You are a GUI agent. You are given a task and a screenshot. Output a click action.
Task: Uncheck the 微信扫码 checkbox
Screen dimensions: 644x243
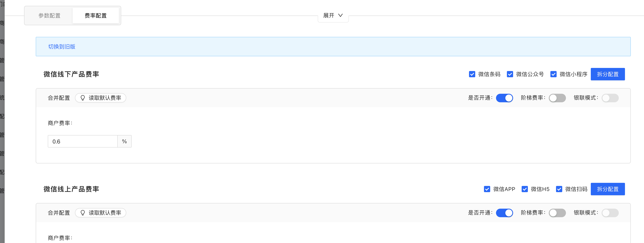point(559,189)
